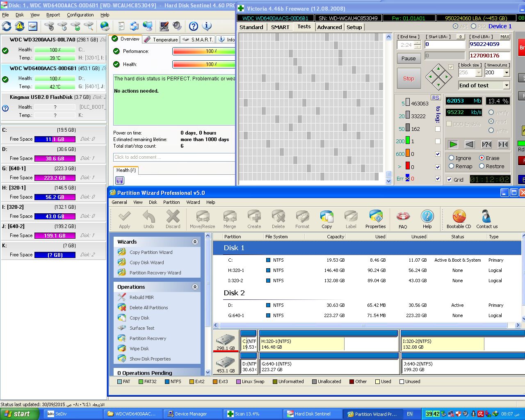Click Bootable CD icon
The height and width of the screenshot is (420, 525).
(459, 219)
